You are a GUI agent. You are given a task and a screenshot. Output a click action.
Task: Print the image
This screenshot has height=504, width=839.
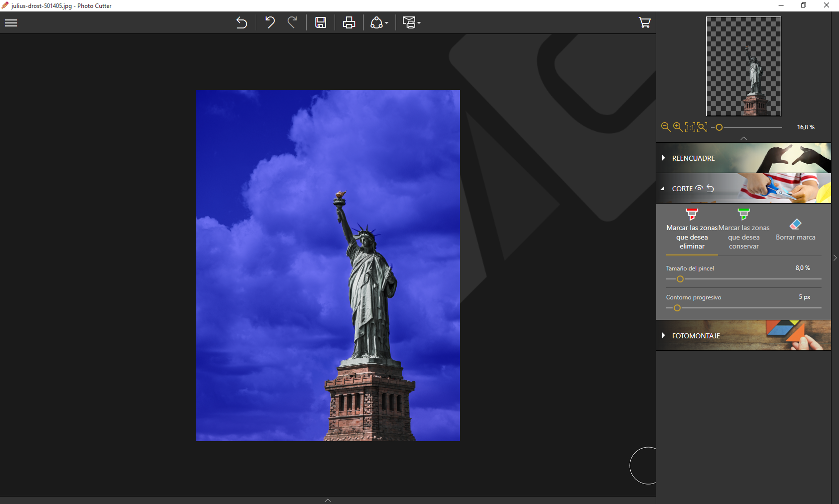click(x=349, y=23)
